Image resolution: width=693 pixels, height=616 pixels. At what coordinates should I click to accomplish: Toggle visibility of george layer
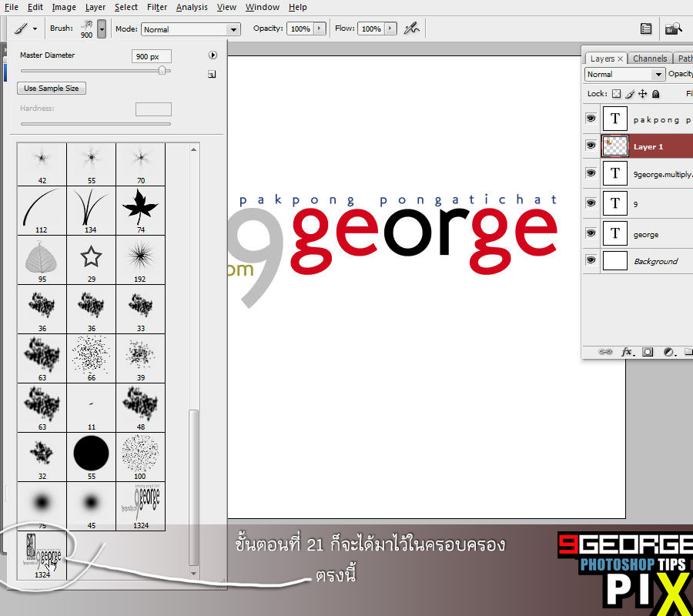click(x=591, y=233)
